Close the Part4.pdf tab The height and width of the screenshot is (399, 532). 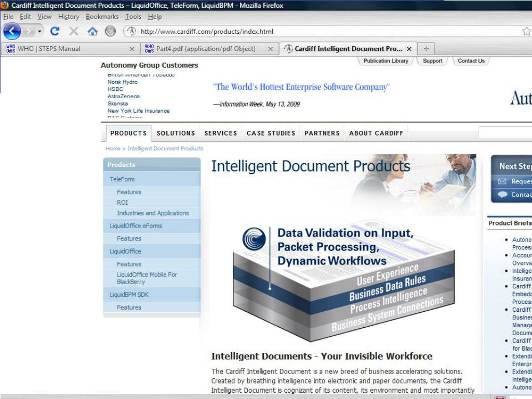point(270,49)
